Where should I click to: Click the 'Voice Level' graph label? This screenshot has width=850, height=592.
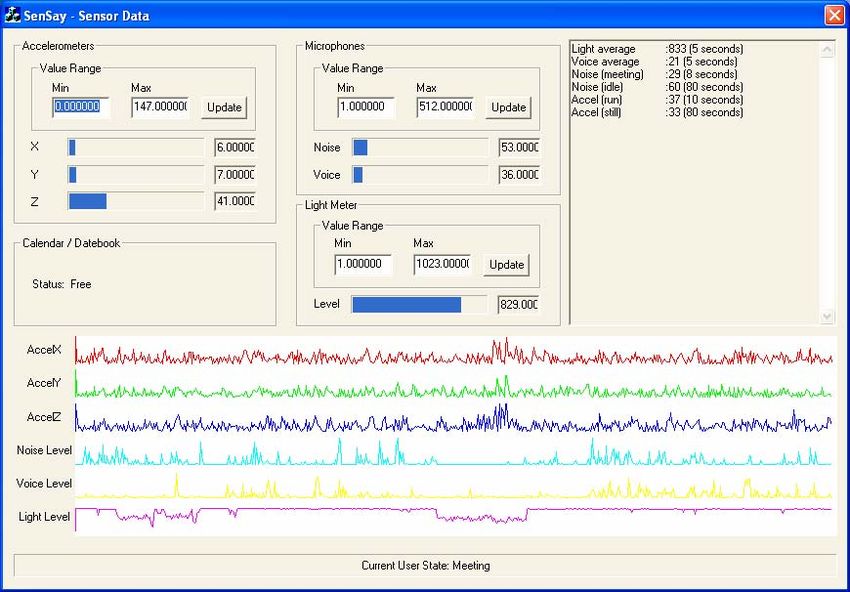coord(44,483)
